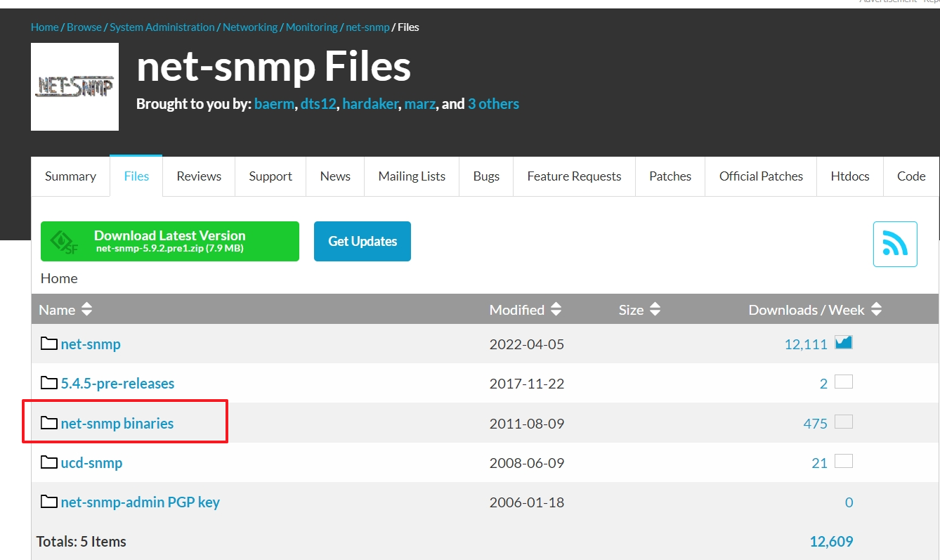The height and width of the screenshot is (560, 940).
Task: Click the 2022-04-05 modified date
Action: (527, 344)
